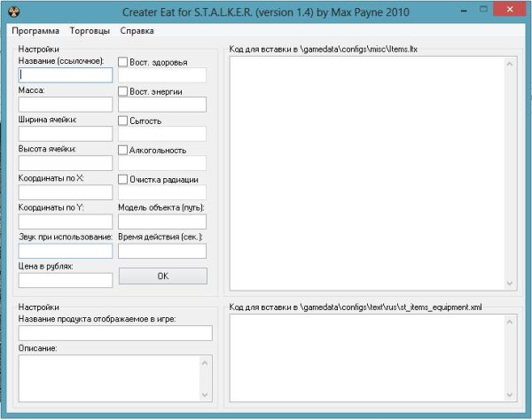Click up arrow of Items.ltx code scrollbar

pos(510,64)
